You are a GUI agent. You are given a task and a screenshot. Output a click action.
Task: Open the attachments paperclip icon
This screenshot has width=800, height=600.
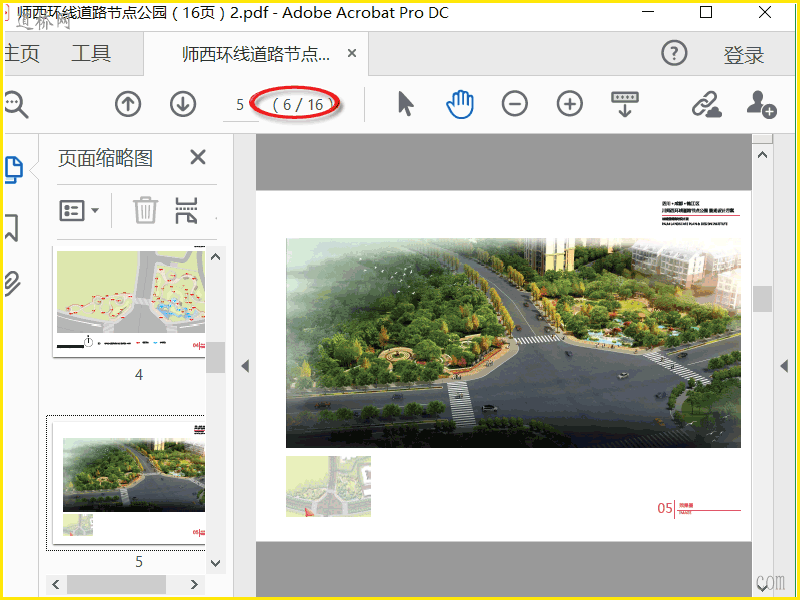(12, 284)
